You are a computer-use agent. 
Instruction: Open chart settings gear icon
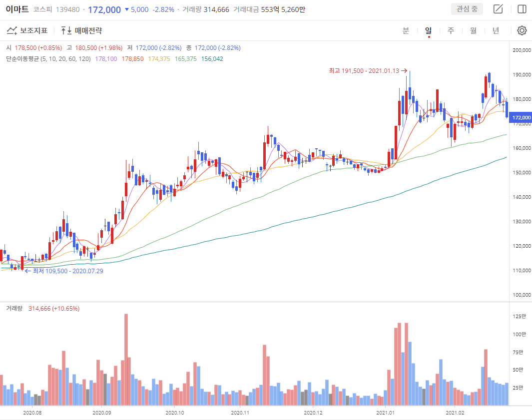522,30
